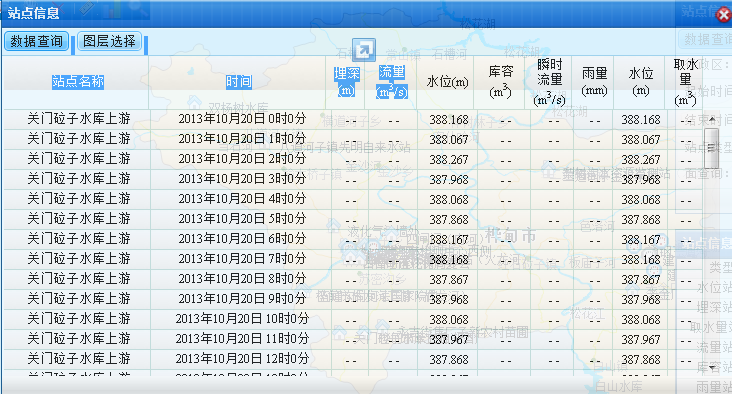The width and height of the screenshot is (732, 394).
Task: Click the vertical scrollbar thumb
Action: click(x=711, y=148)
